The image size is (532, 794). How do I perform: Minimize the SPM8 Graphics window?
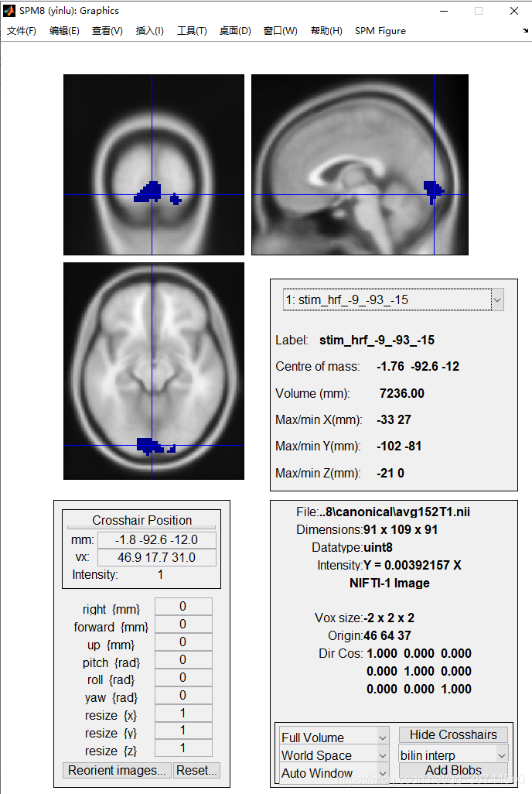pyautogui.click(x=444, y=11)
